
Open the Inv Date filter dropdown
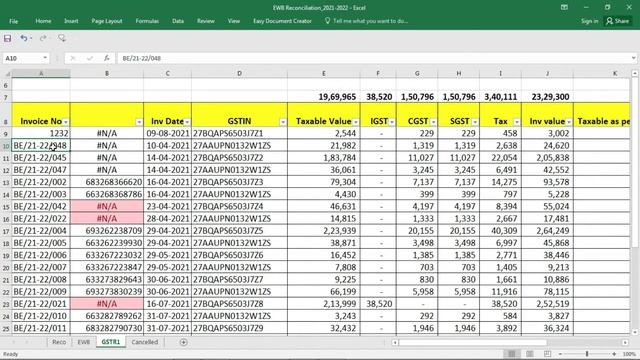(x=187, y=122)
